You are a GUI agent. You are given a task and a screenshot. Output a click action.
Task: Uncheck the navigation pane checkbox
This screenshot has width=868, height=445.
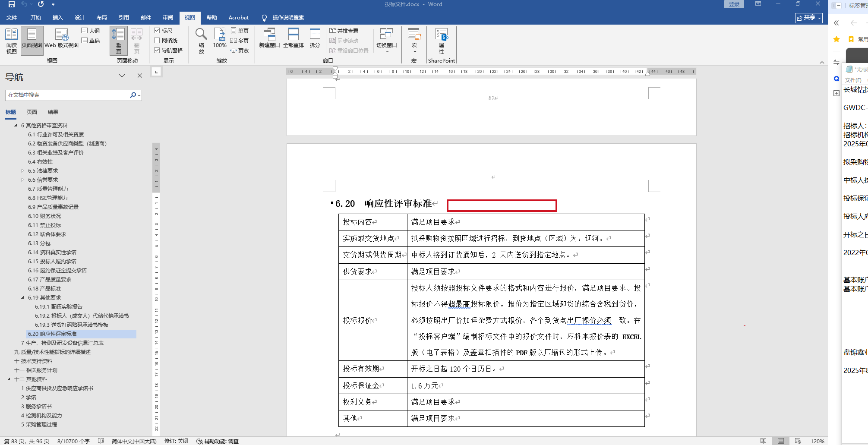pyautogui.click(x=157, y=50)
